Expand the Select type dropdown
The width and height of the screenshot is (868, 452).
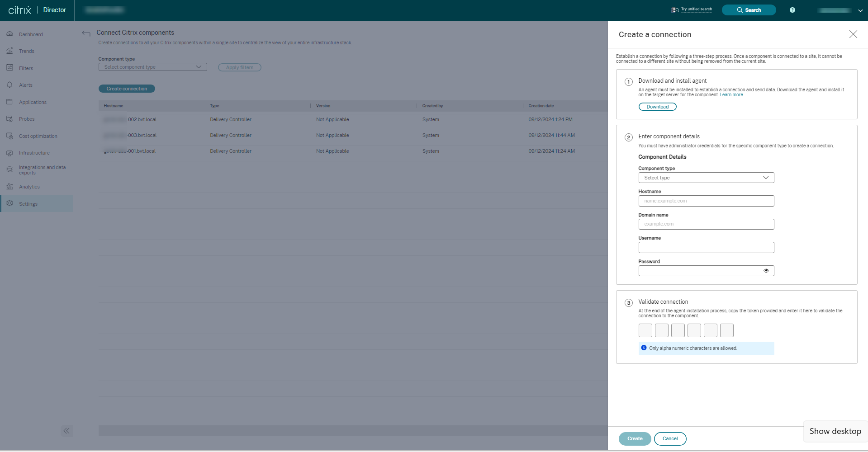[706, 178]
